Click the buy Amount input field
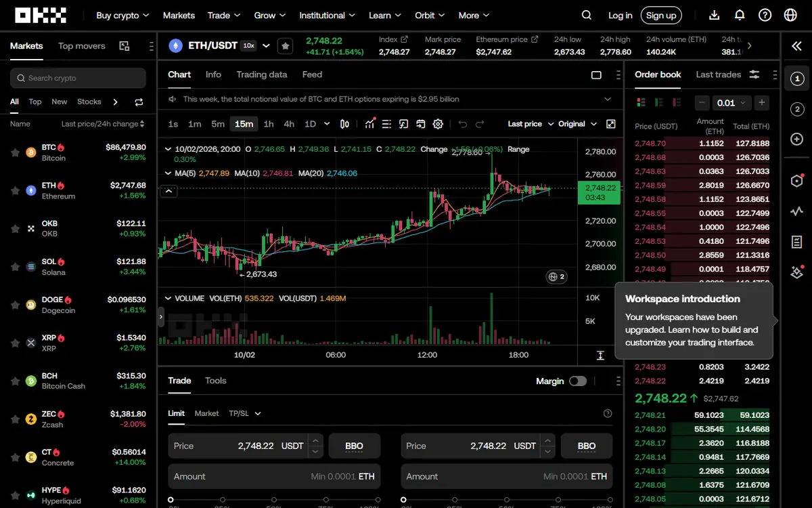This screenshot has height=508, width=812. coord(274,476)
